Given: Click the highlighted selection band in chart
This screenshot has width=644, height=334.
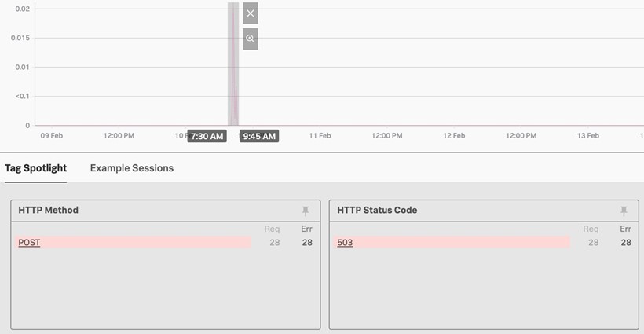Looking at the screenshot, I should [233, 63].
